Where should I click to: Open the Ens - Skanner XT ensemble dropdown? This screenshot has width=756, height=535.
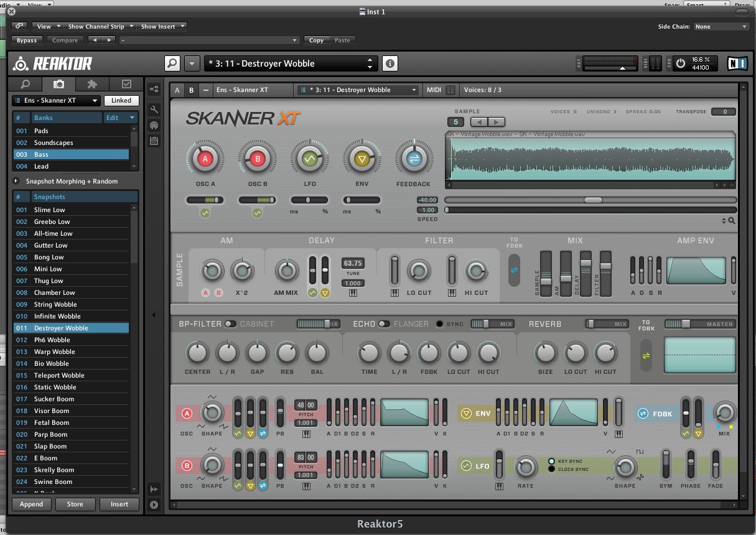(57, 100)
